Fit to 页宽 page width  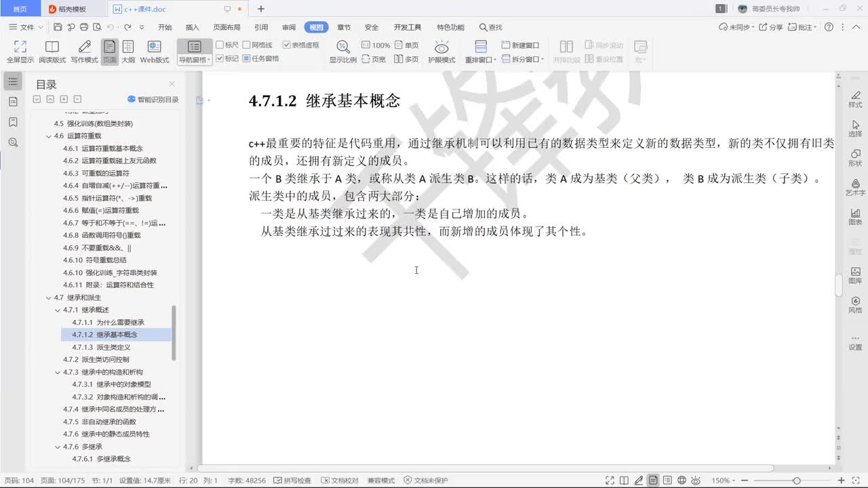374,60
